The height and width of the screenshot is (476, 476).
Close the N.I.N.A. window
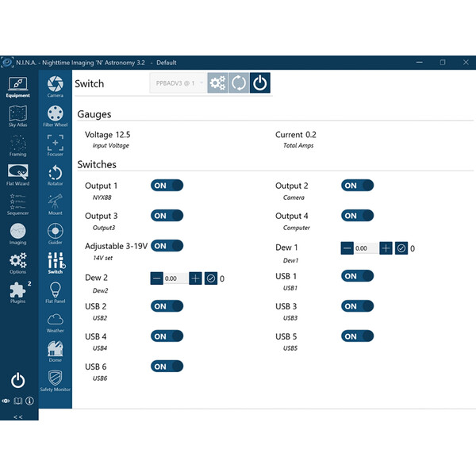(466, 62)
